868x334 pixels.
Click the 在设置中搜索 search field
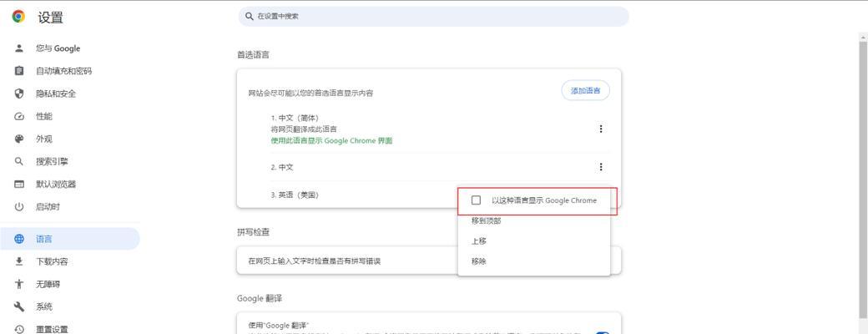tap(433, 17)
